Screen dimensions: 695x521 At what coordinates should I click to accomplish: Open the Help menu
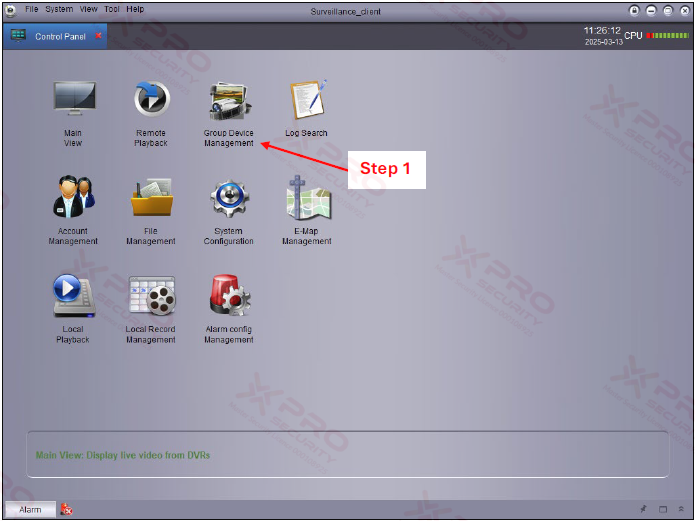click(135, 9)
